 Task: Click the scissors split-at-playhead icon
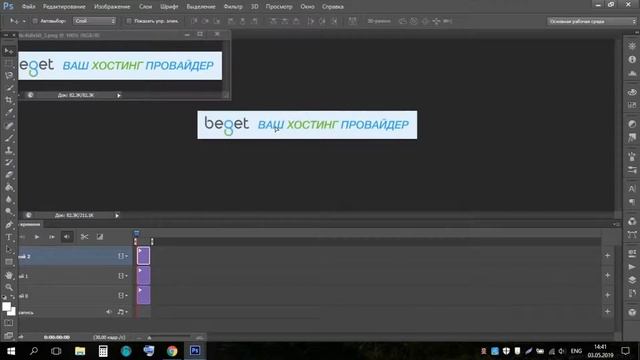pyautogui.click(x=84, y=237)
